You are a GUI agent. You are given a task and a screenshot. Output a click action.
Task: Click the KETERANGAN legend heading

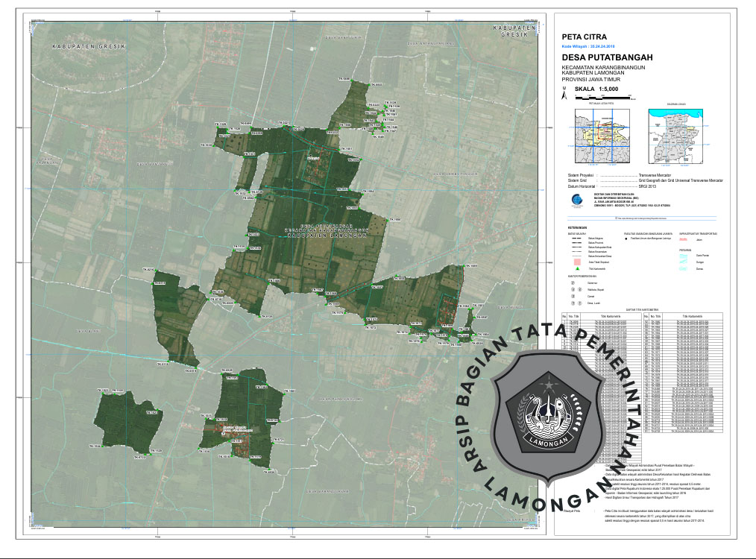pyautogui.click(x=577, y=227)
